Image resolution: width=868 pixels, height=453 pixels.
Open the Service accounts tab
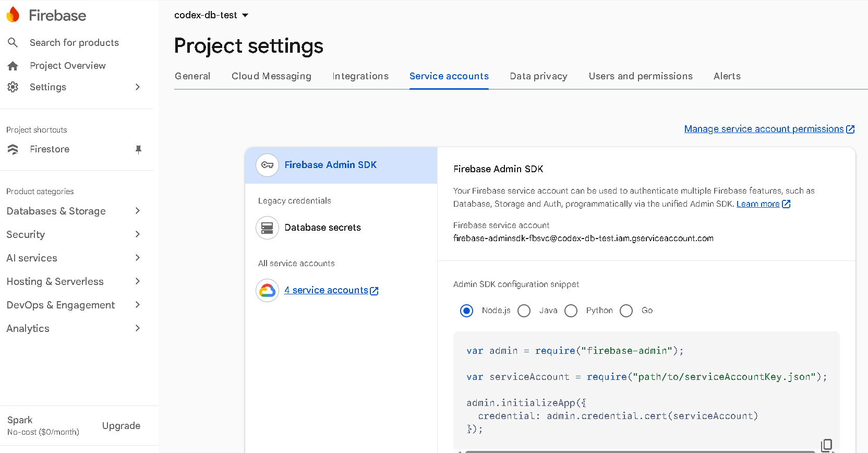click(x=449, y=76)
